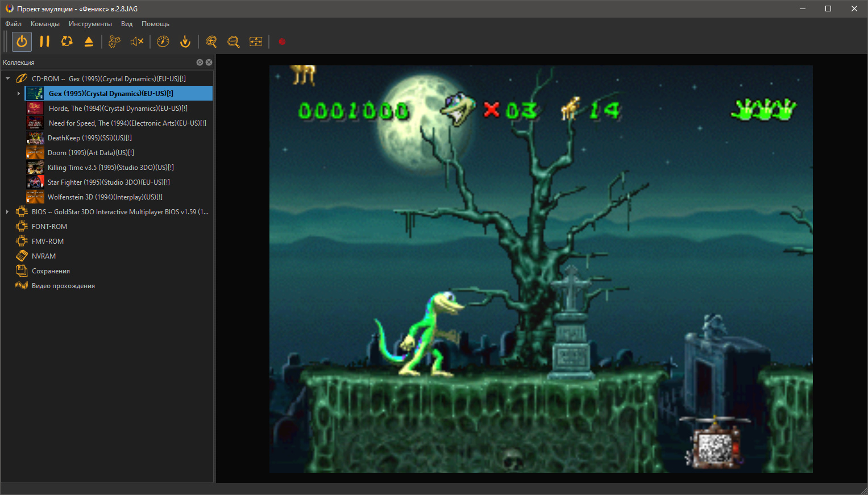
Task: Click inside the Gex game display
Action: point(541,269)
